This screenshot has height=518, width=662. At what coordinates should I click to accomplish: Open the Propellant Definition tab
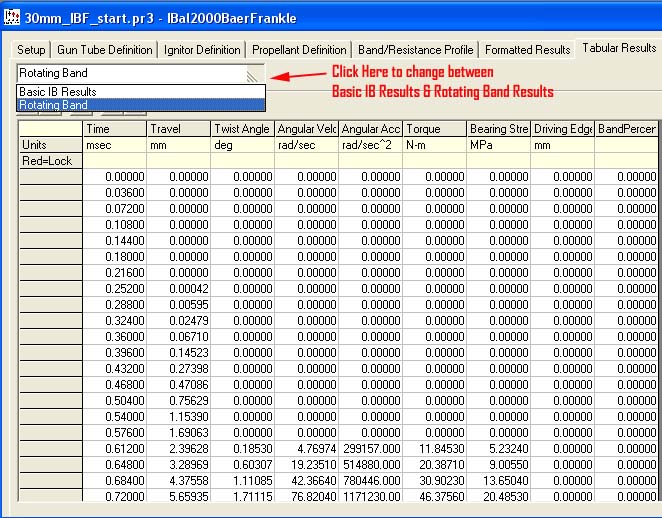pos(298,50)
